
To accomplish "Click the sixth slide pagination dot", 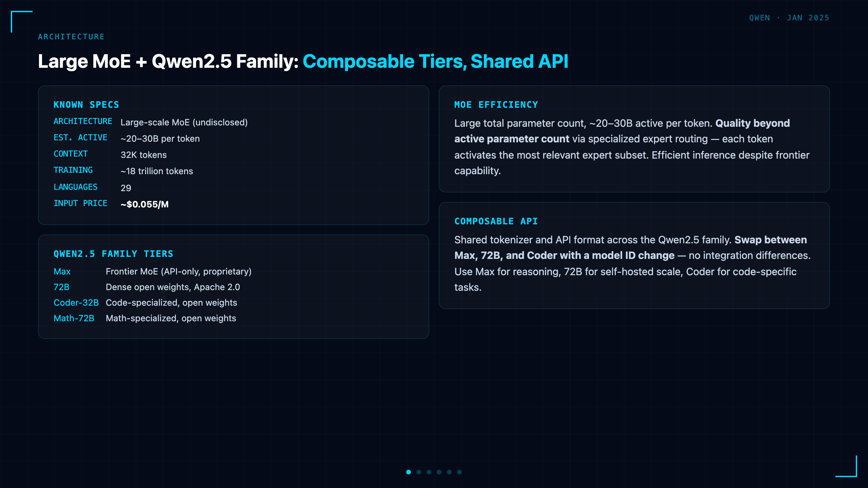I will pyautogui.click(x=459, y=472).
